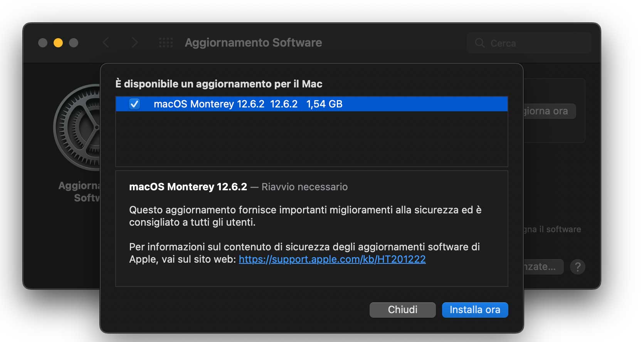Click the "Riavvio necessario" description heading
This screenshot has height=342, width=644.
click(304, 187)
